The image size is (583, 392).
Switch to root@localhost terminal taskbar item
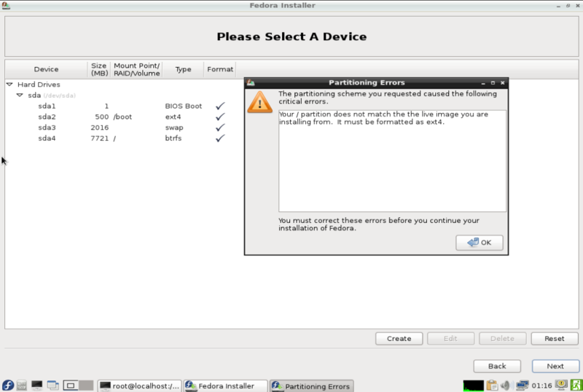pos(139,386)
